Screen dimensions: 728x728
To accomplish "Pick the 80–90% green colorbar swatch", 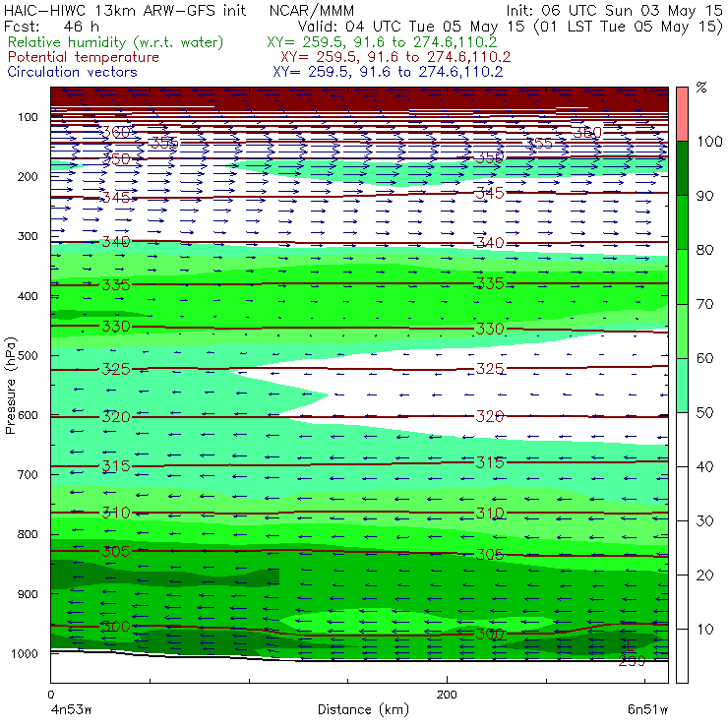I will (x=682, y=222).
